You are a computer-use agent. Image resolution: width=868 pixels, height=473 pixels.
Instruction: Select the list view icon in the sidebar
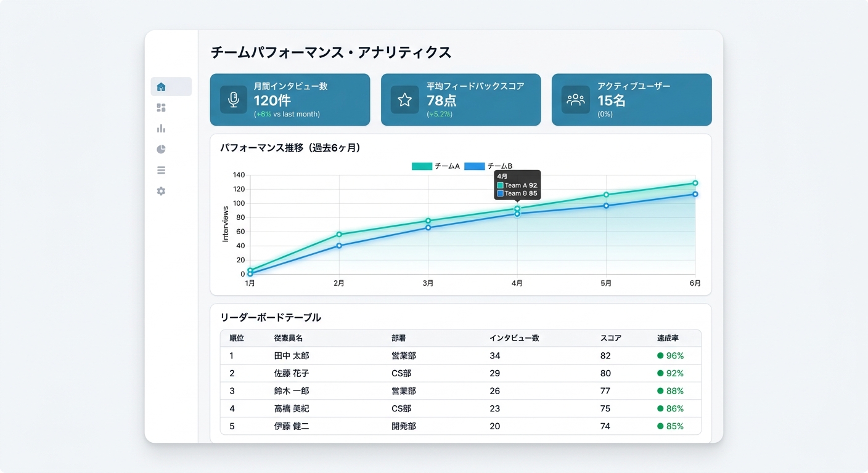pyautogui.click(x=161, y=170)
